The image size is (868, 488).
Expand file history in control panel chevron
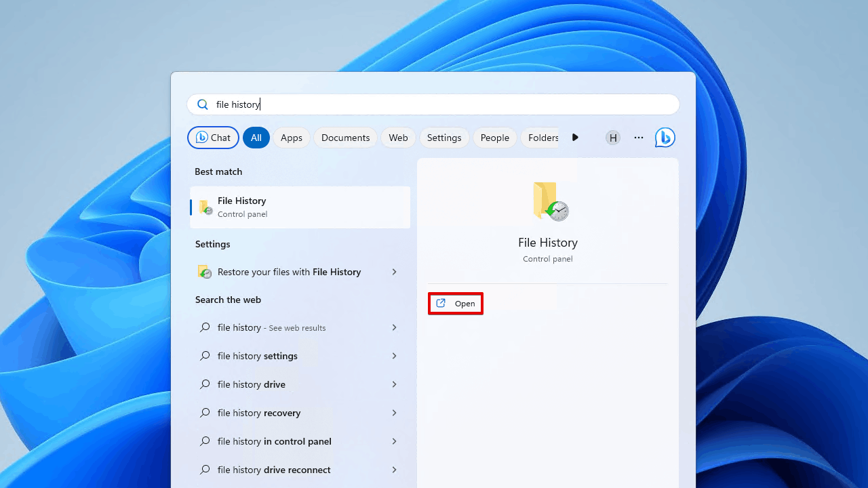point(394,441)
